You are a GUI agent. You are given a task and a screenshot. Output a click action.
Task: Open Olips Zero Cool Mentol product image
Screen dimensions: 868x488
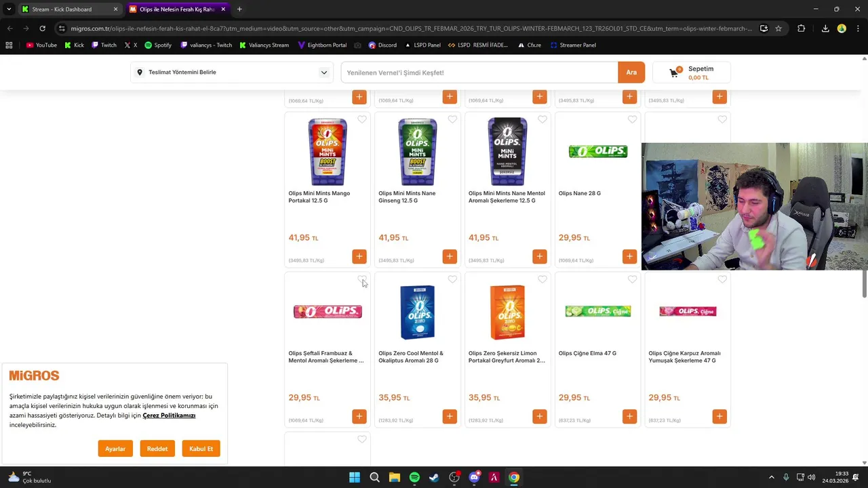(417, 312)
